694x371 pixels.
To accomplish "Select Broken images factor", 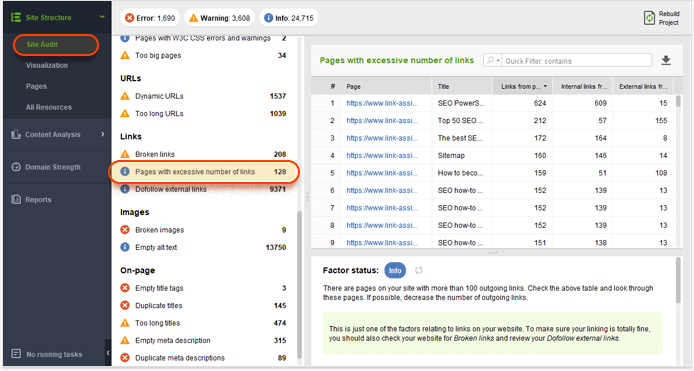I will 204,230.
